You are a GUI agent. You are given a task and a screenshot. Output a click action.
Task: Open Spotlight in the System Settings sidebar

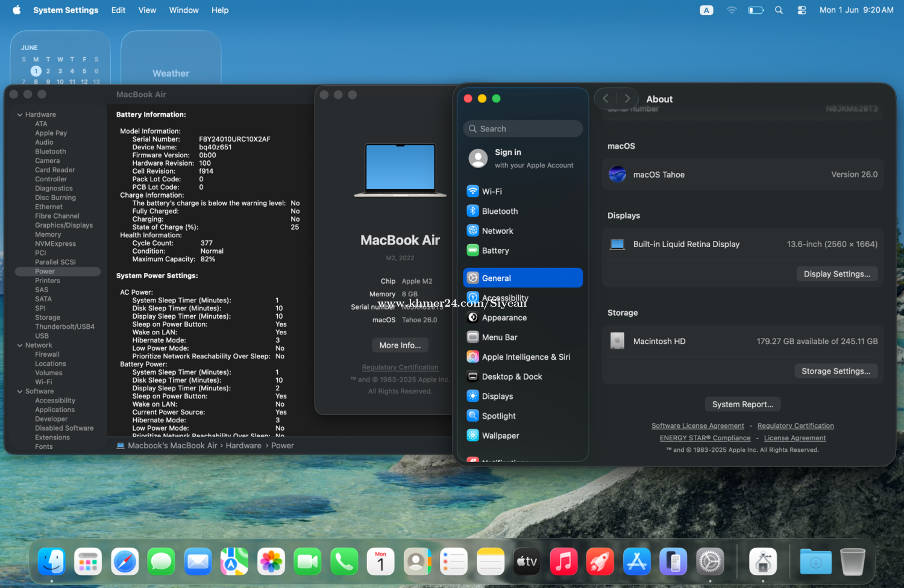click(523, 416)
